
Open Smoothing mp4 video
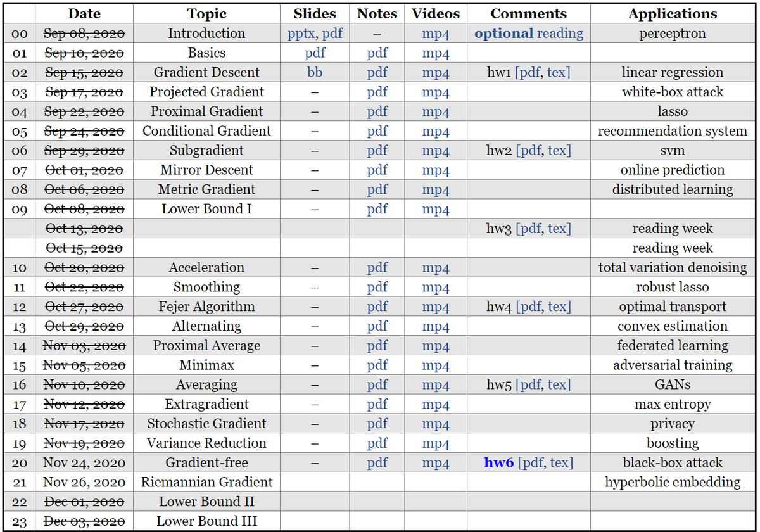pos(436,288)
